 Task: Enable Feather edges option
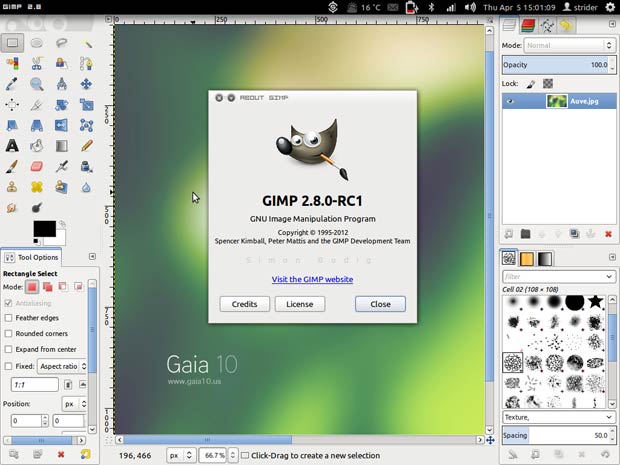pyautogui.click(x=8, y=318)
